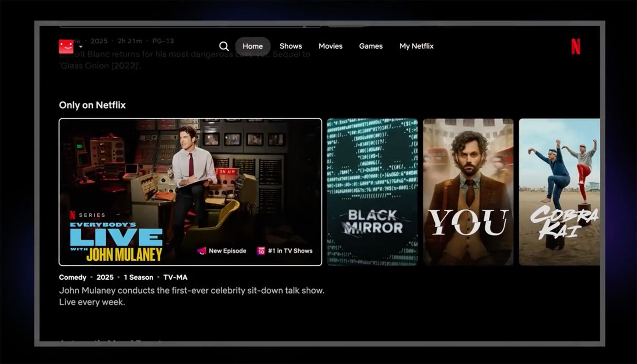Viewport: 637px width, 364px height.
Task: Expand the profile switcher dropdown arrow
Action: point(81,47)
